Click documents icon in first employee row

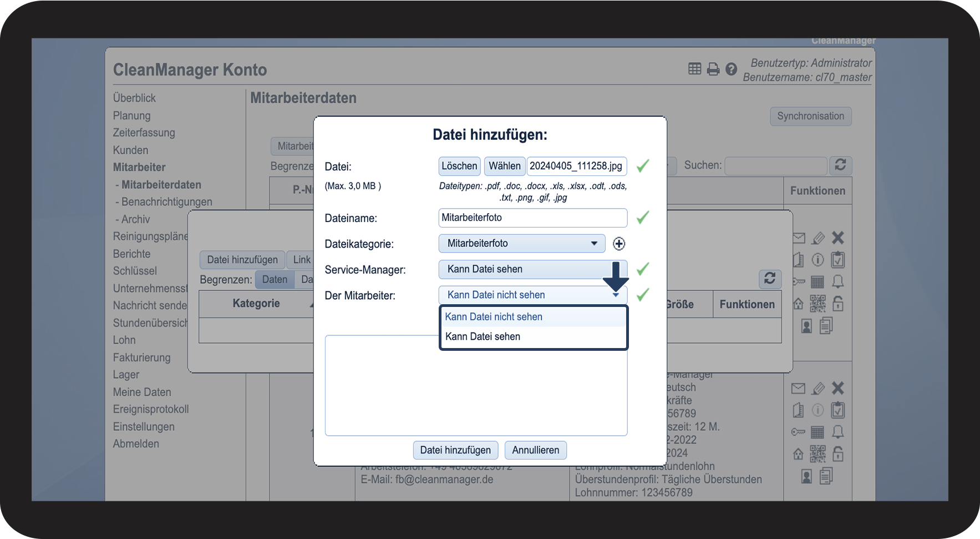click(826, 326)
